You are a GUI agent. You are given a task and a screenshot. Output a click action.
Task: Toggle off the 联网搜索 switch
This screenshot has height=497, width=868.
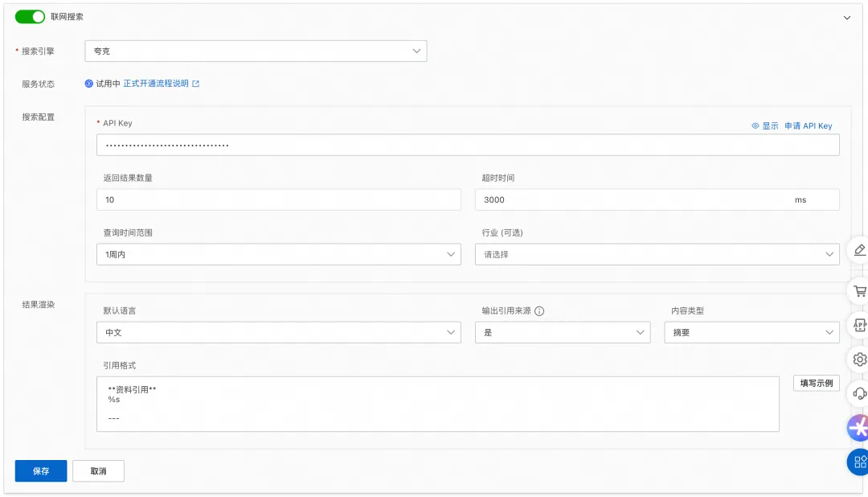click(30, 17)
